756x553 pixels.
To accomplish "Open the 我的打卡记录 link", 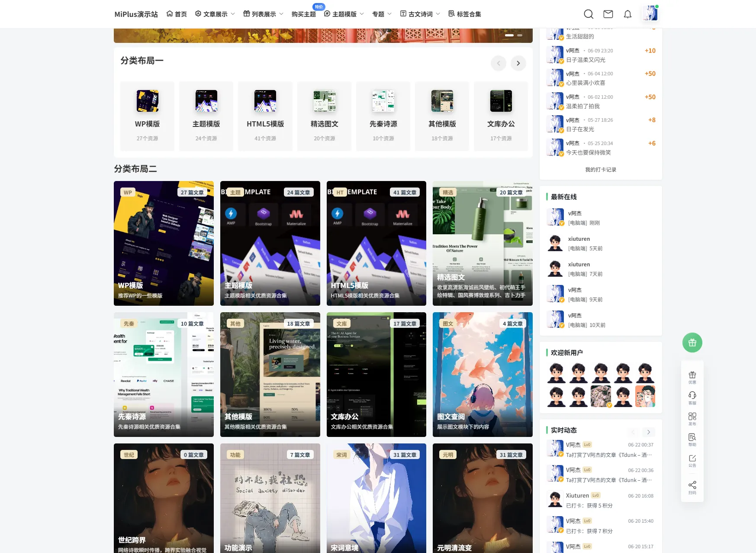I will coord(601,170).
